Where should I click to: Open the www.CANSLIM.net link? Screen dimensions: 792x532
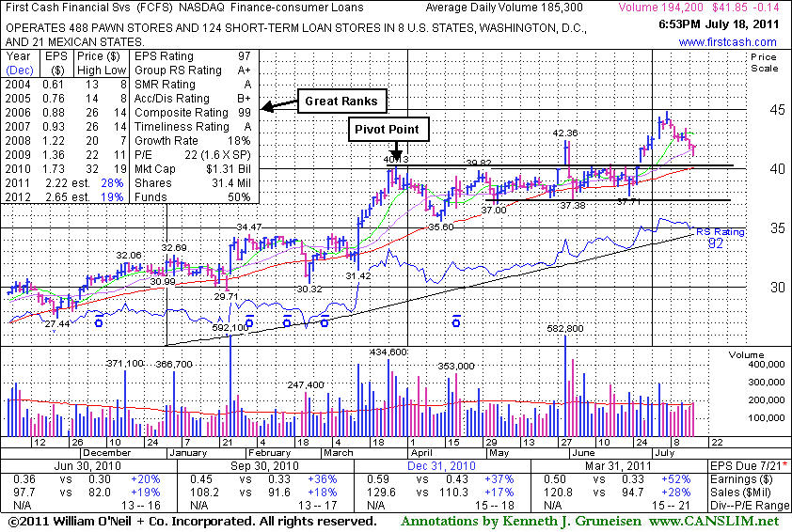click(714, 521)
